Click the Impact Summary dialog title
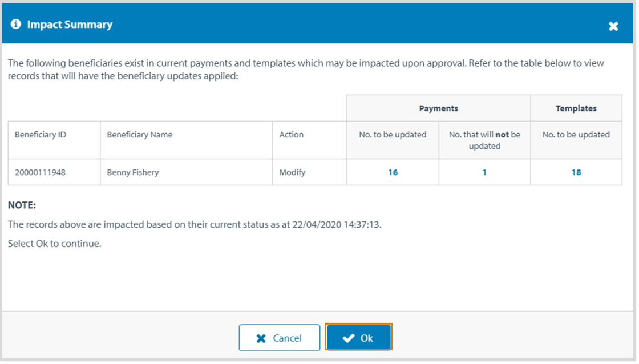 click(70, 25)
